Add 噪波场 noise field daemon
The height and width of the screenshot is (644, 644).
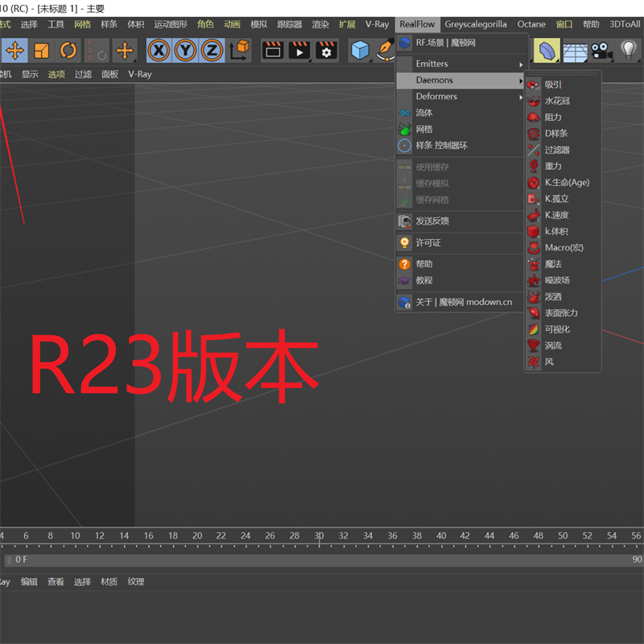[563, 280]
